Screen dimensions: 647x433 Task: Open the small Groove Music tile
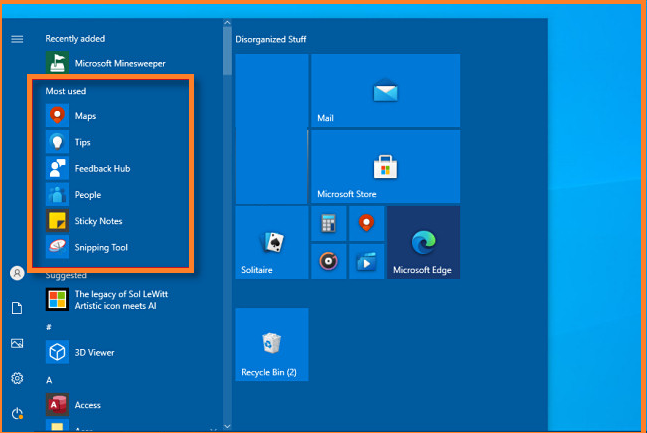328,261
